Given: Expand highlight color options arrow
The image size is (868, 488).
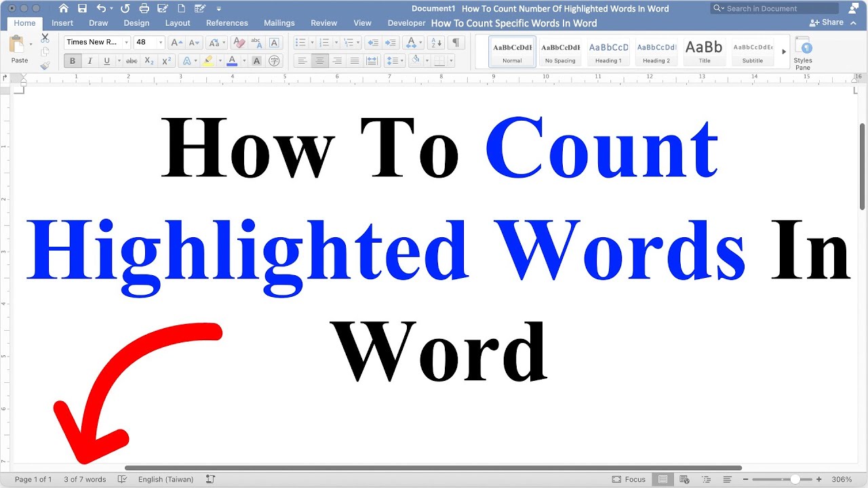Looking at the screenshot, I should pos(219,61).
